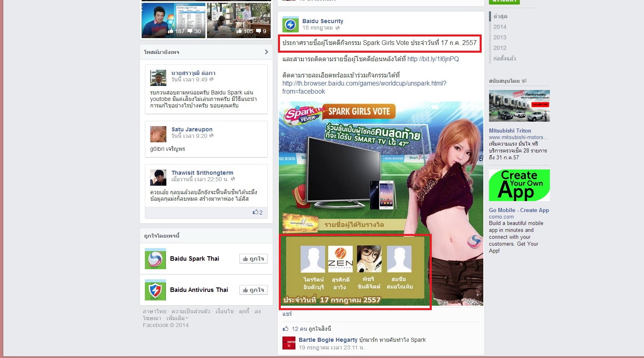Image resolution: width=644 pixels, height=358 pixels.
Task: Open Satu Jareupon profile name link
Action: (x=192, y=129)
